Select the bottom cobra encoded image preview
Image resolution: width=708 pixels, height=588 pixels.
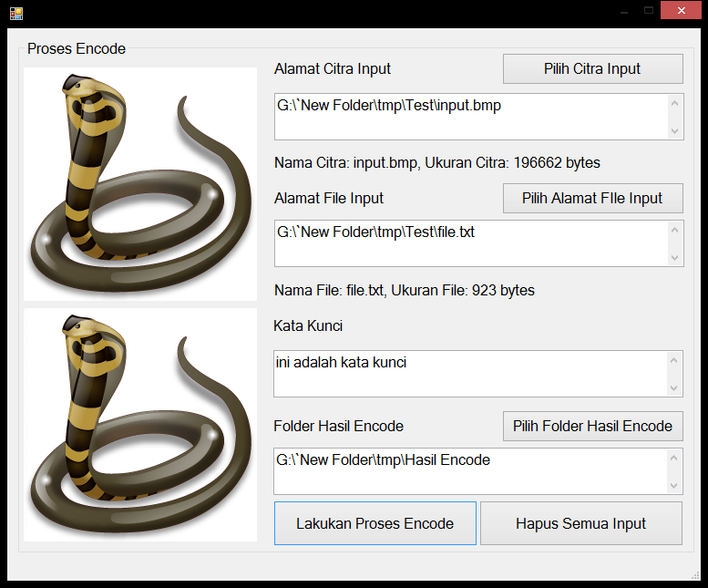(140, 425)
